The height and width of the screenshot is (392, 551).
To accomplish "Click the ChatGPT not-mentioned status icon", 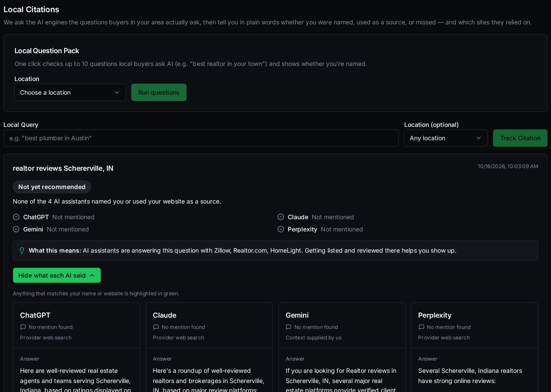I will [16, 217].
